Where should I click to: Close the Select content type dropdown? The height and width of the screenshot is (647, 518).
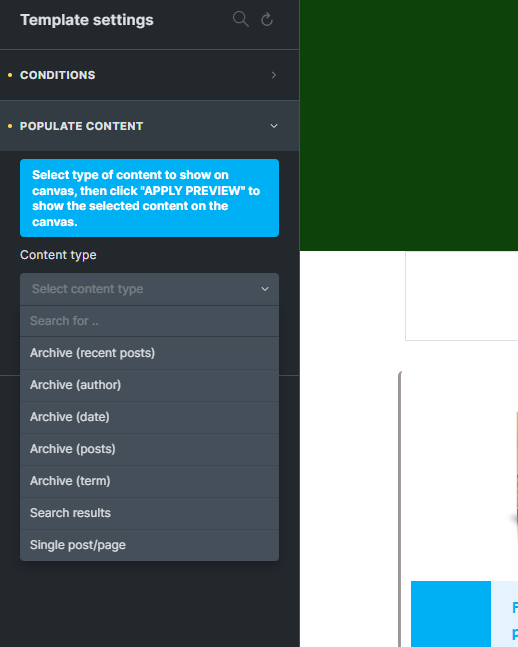[x=149, y=289]
